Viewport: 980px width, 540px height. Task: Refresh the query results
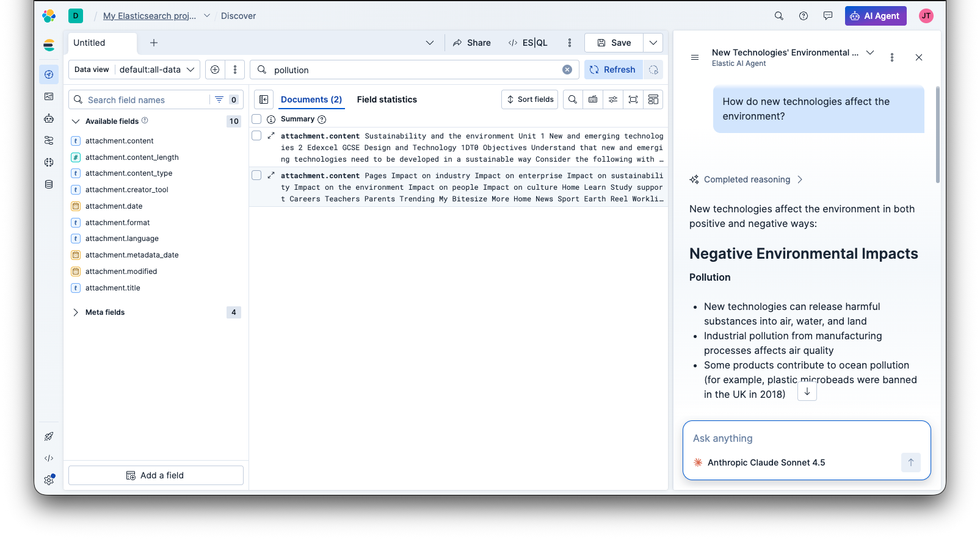(x=613, y=70)
